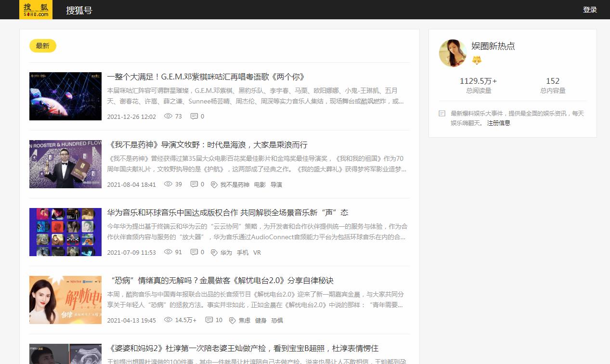Open the VR tag
This screenshot has width=610, height=364.
[x=257, y=252]
